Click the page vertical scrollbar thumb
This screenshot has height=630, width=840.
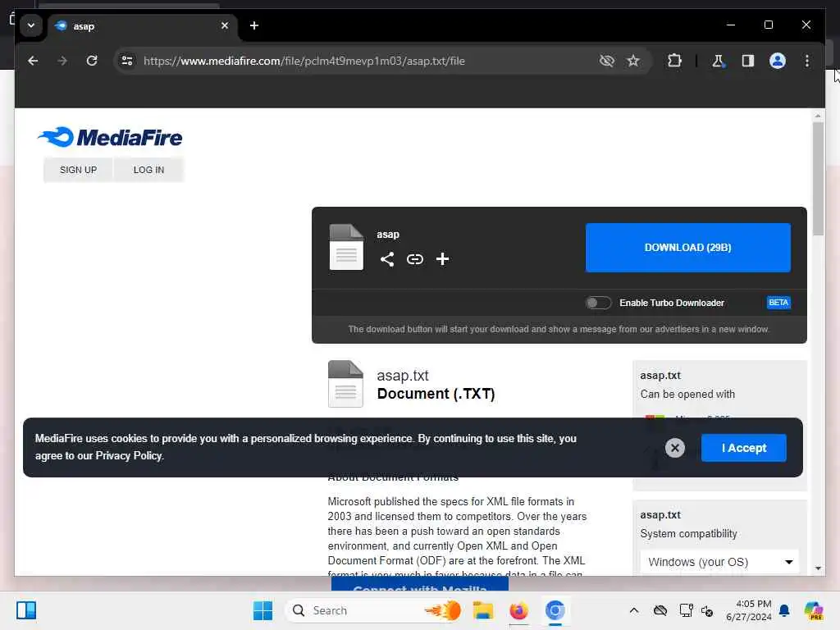point(818,178)
